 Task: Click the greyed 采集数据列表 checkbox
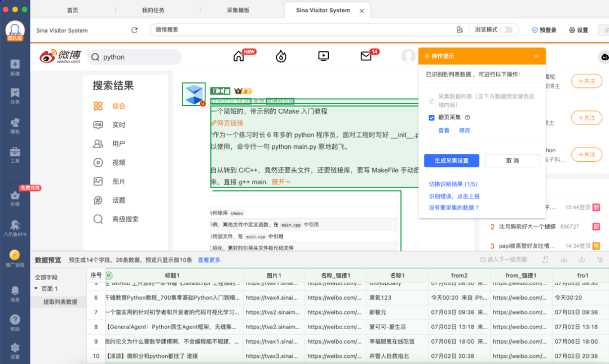[431, 101]
